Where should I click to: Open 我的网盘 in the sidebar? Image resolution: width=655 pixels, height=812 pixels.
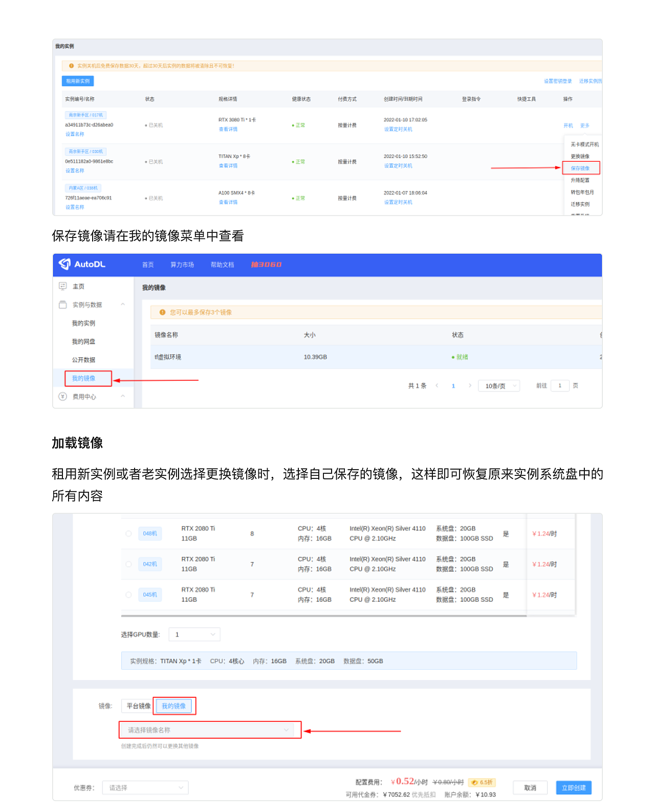tap(83, 342)
